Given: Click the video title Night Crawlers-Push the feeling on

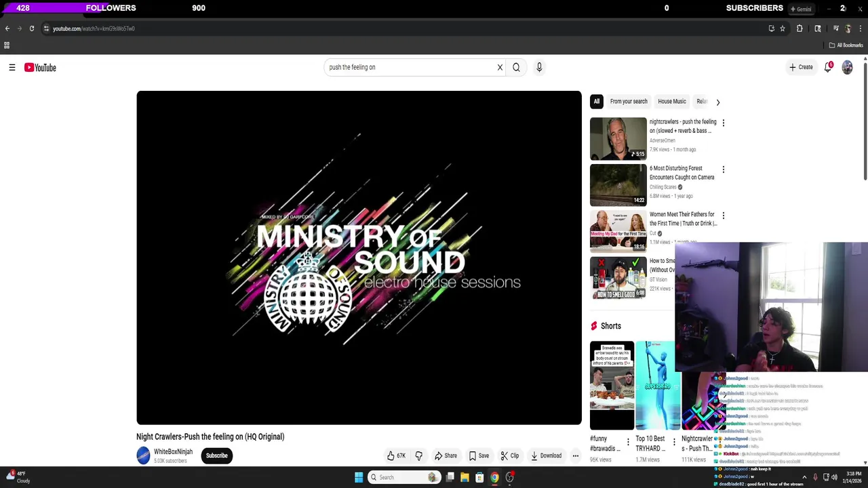Looking at the screenshot, I should click(210, 436).
